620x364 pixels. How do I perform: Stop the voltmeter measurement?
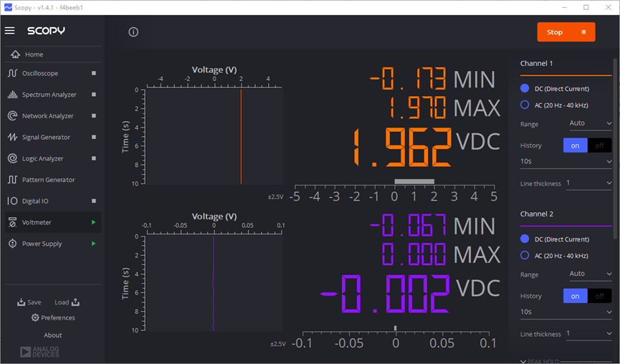pos(566,32)
